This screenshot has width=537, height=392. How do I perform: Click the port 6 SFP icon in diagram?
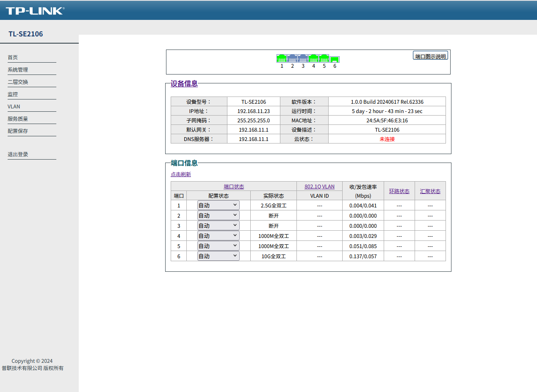tap(335, 60)
